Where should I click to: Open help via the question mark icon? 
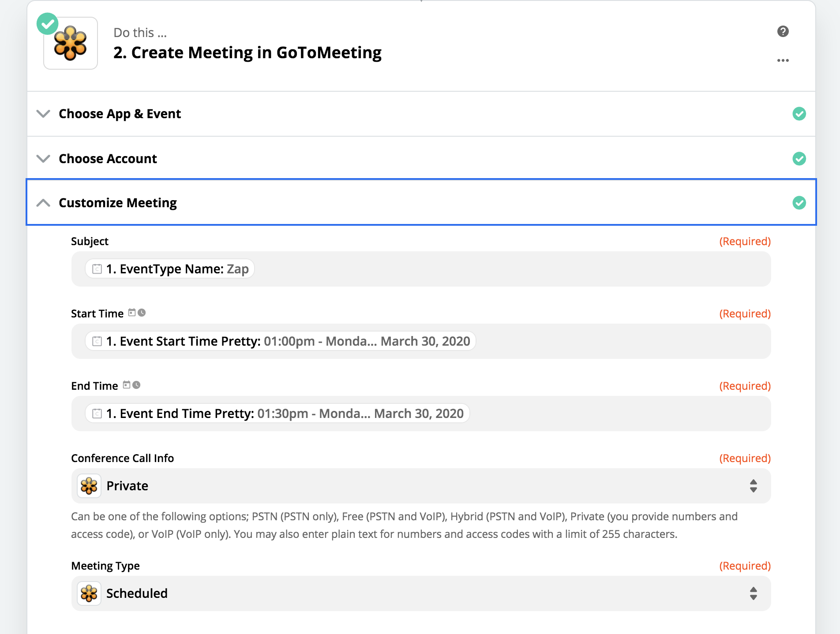(x=783, y=31)
